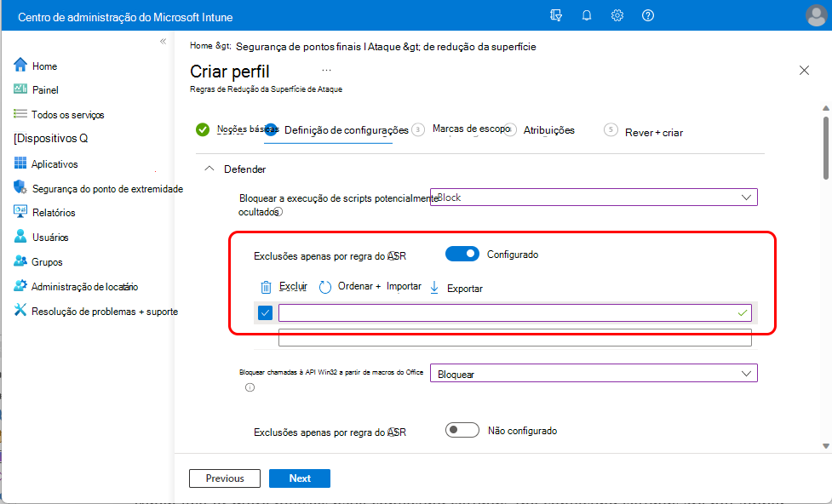
Task: Click the scrollbar down arrow
Action: [x=826, y=445]
